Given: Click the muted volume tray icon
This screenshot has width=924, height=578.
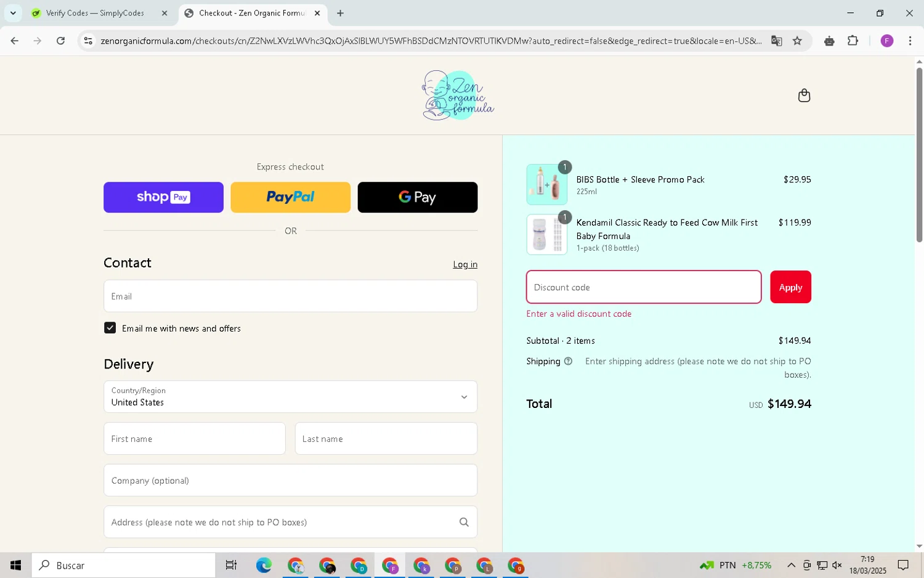Looking at the screenshot, I should 837,565.
